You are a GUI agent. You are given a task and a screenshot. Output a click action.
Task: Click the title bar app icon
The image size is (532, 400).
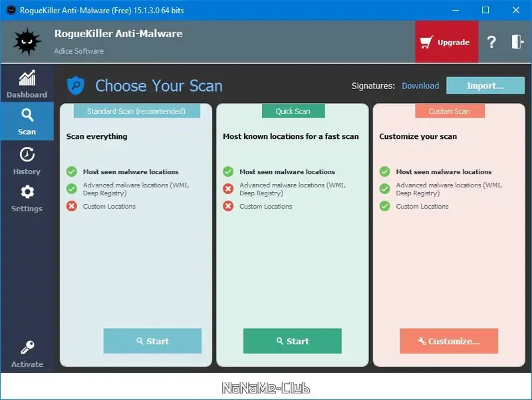pos(11,10)
